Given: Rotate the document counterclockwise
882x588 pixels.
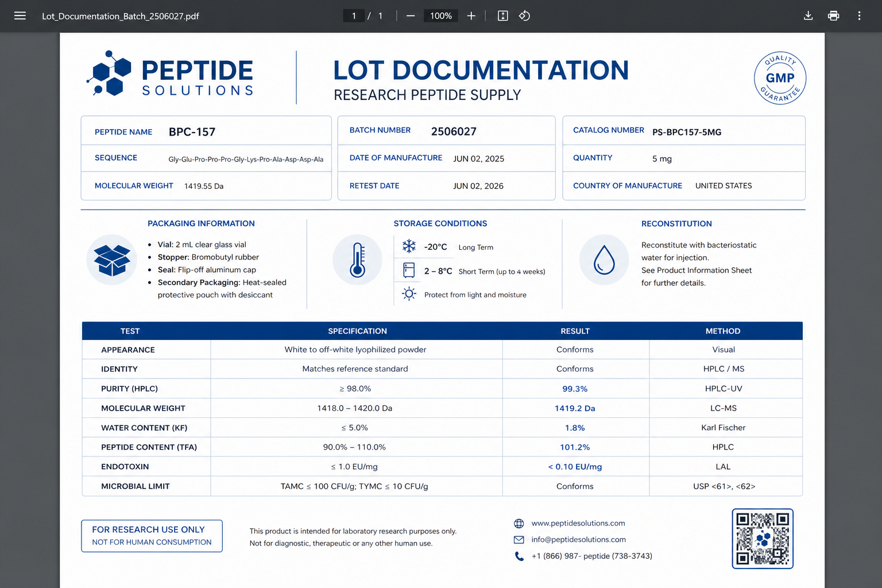Looking at the screenshot, I should coord(524,16).
